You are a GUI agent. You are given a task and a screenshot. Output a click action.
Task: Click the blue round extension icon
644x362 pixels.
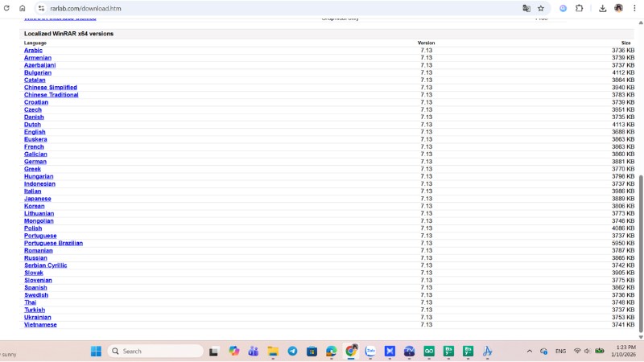point(563,8)
